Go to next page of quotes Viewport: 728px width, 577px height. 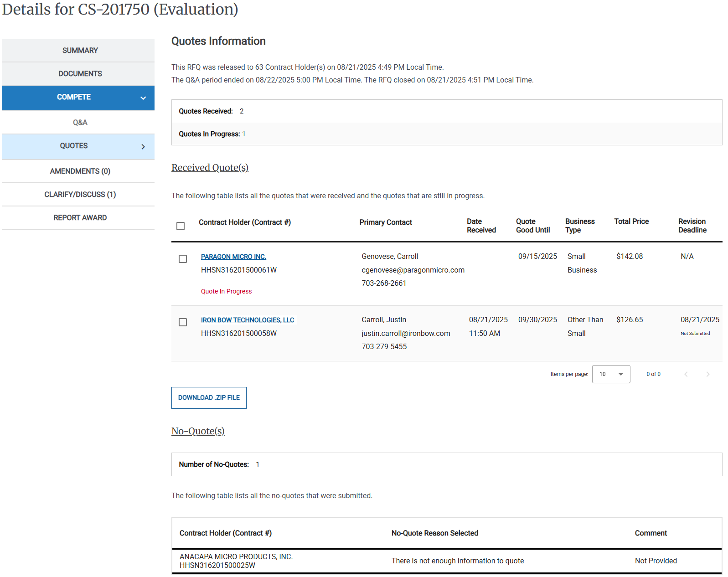(x=707, y=374)
